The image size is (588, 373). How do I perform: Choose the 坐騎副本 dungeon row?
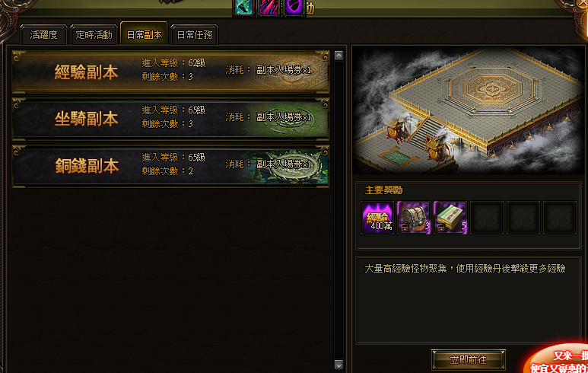tap(171, 119)
